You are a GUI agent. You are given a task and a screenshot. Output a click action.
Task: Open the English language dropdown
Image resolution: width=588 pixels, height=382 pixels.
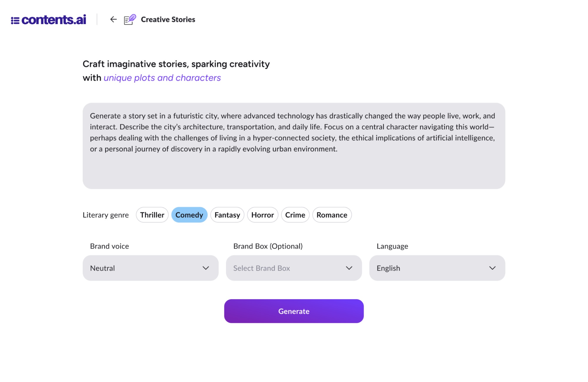tap(437, 268)
